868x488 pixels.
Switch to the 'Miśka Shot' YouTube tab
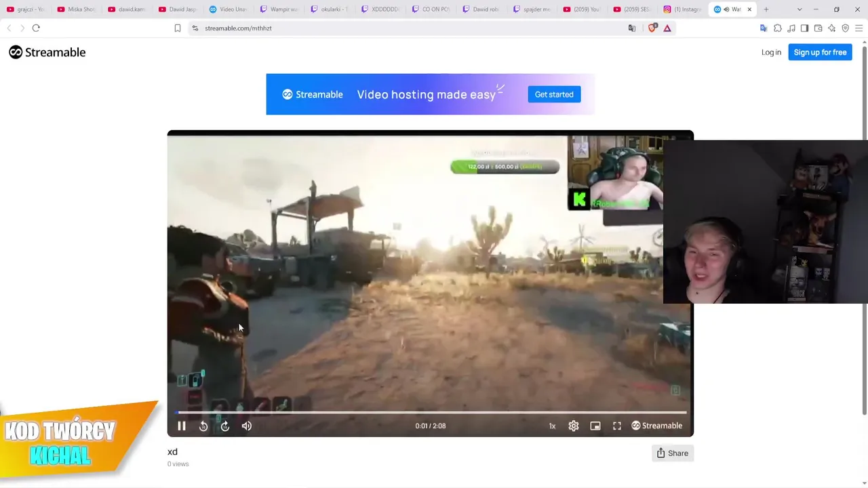(x=77, y=9)
